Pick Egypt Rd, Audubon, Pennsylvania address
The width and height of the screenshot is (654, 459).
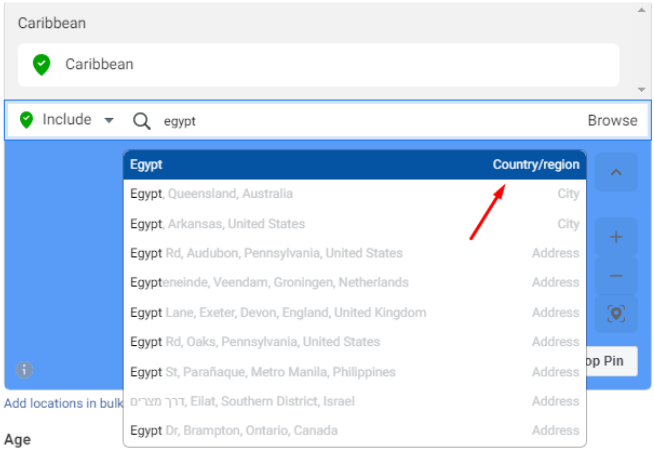(x=354, y=253)
